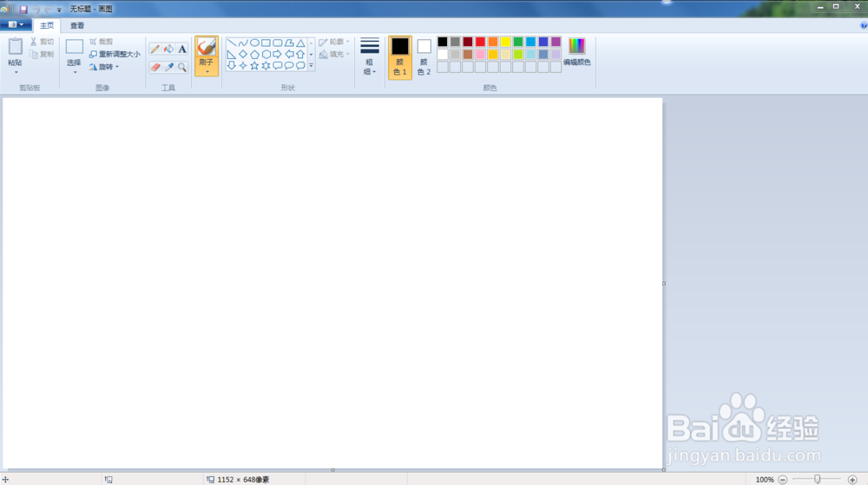
Task: Choose the Hexagon shape
Action: click(x=266, y=54)
